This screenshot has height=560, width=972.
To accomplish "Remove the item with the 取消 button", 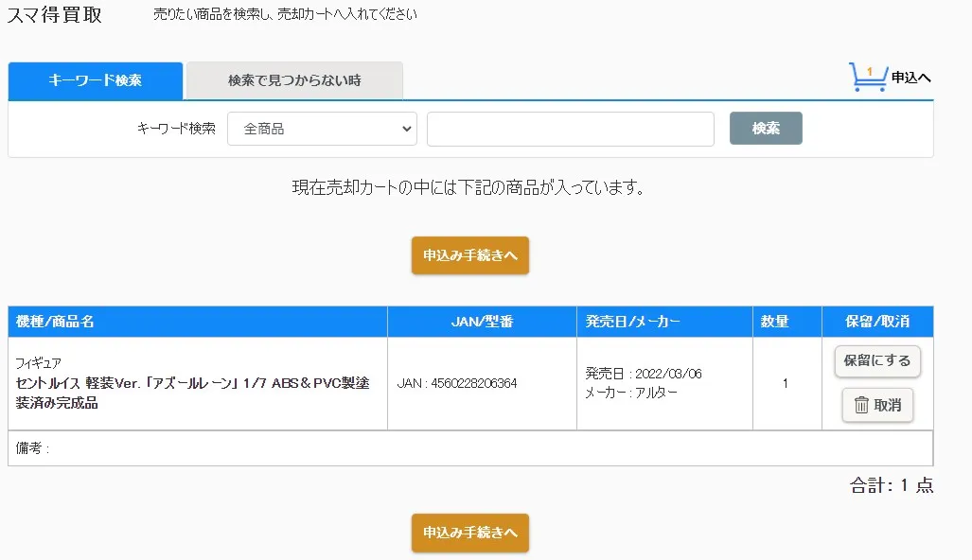I will 877,405.
